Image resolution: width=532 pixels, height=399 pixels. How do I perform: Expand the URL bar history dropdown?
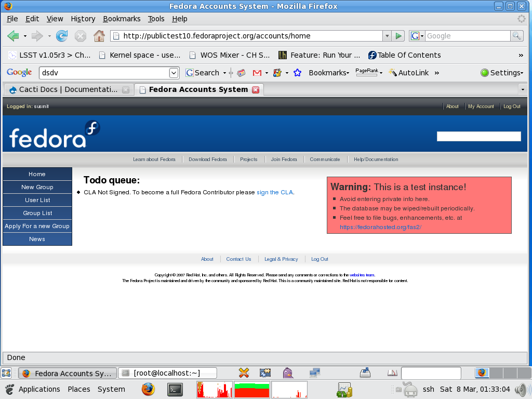click(387, 36)
